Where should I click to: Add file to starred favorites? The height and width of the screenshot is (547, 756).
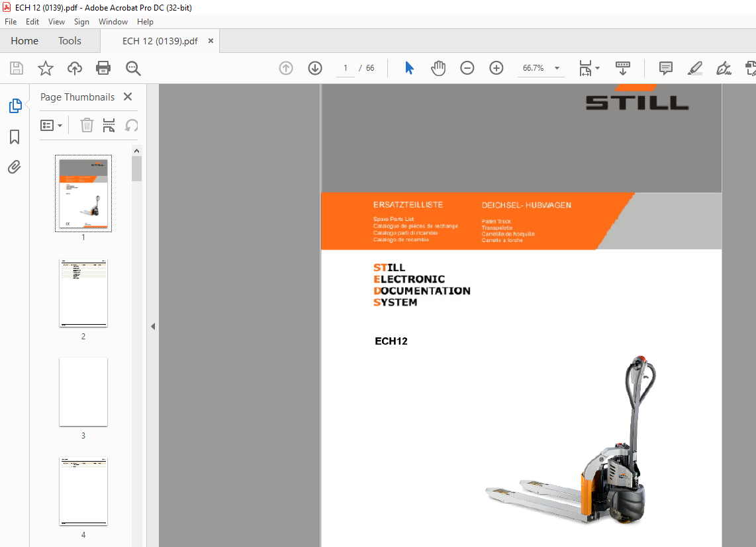(45, 68)
